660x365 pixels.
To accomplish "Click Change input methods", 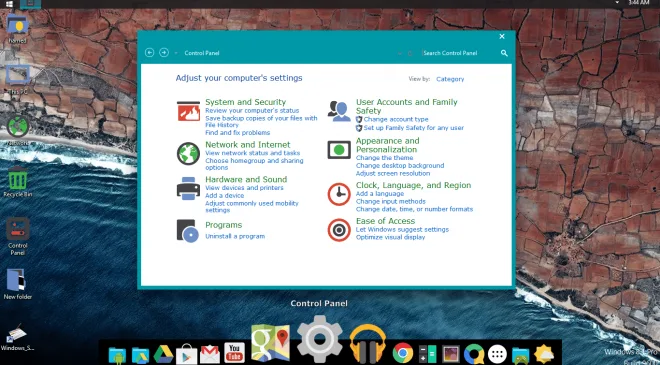I will pos(391,201).
